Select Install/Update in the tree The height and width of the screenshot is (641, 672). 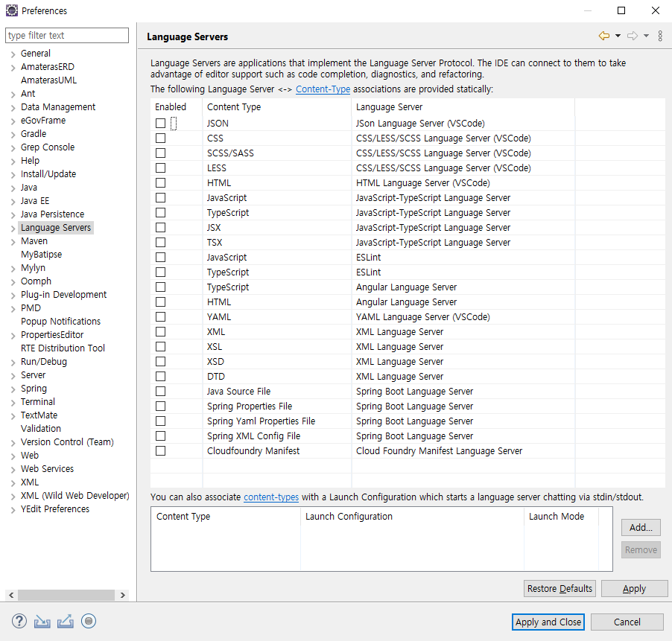48,174
